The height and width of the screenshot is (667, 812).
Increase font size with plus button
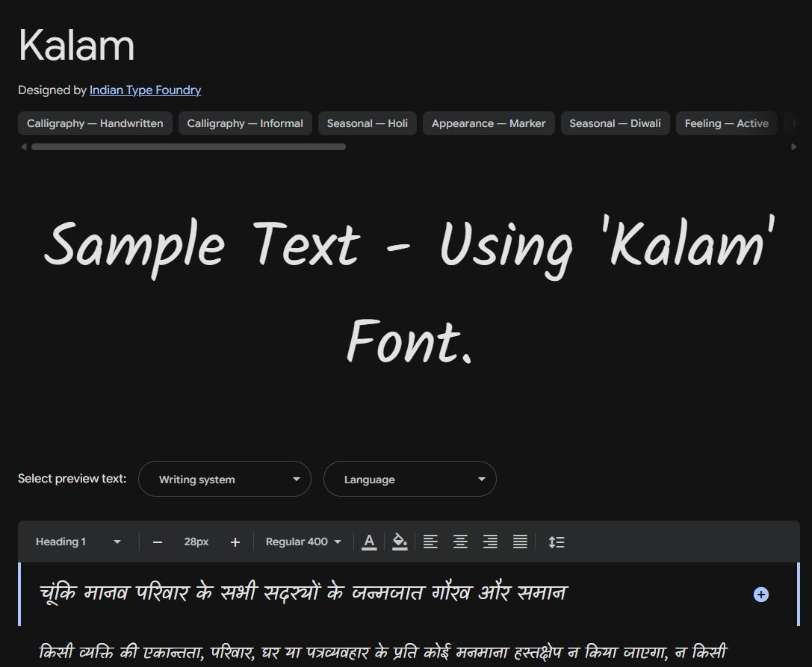235,542
